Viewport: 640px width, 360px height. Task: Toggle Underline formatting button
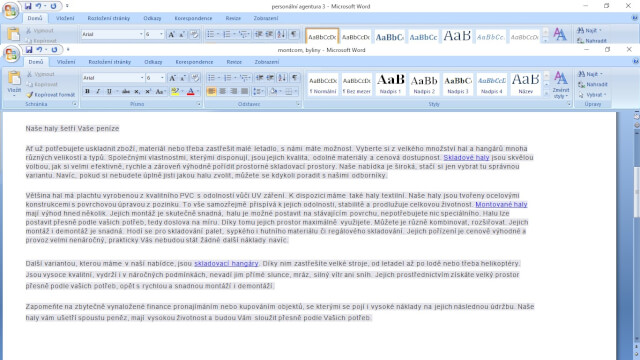109,91
